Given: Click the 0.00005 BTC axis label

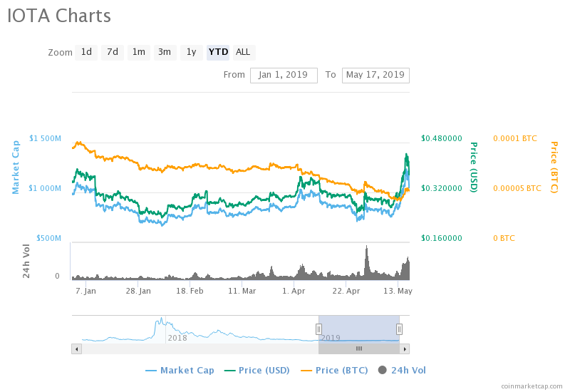Looking at the screenshot, I should pos(517,188).
